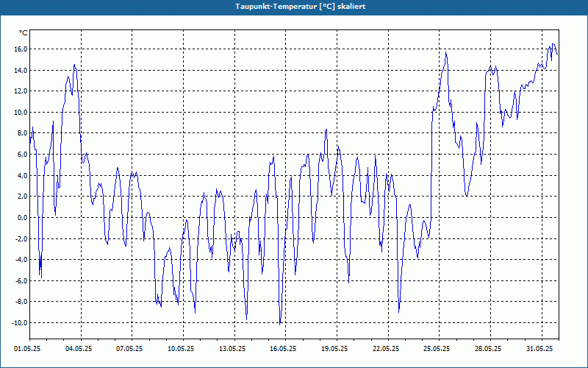Click the 10,0 y-axis label
The width and height of the screenshot is (588, 368).
(21, 113)
